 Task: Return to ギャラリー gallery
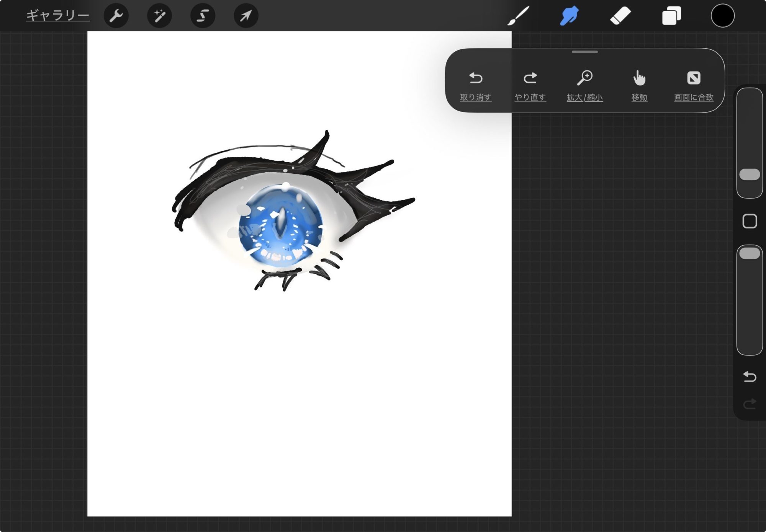click(58, 16)
